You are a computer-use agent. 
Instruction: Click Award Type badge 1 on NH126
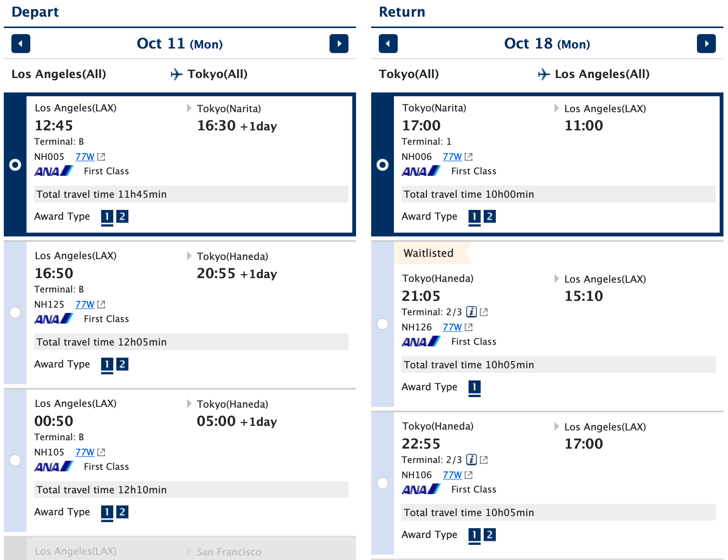coord(475,387)
